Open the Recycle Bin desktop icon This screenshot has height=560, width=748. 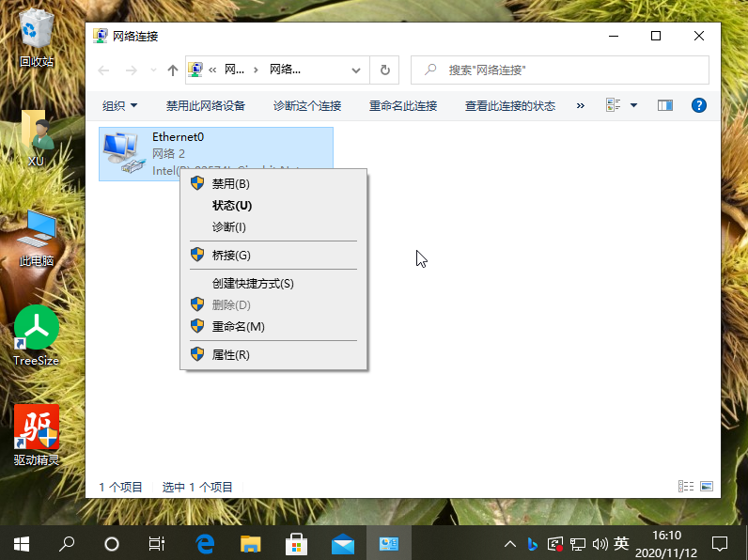tap(37, 38)
